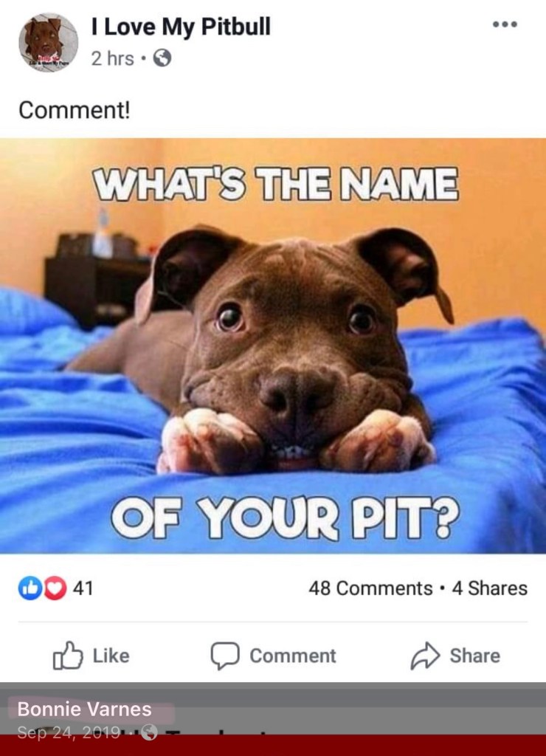Image resolution: width=546 pixels, height=756 pixels.
Task: Tap the Share arrow icon
Action: coord(425,656)
